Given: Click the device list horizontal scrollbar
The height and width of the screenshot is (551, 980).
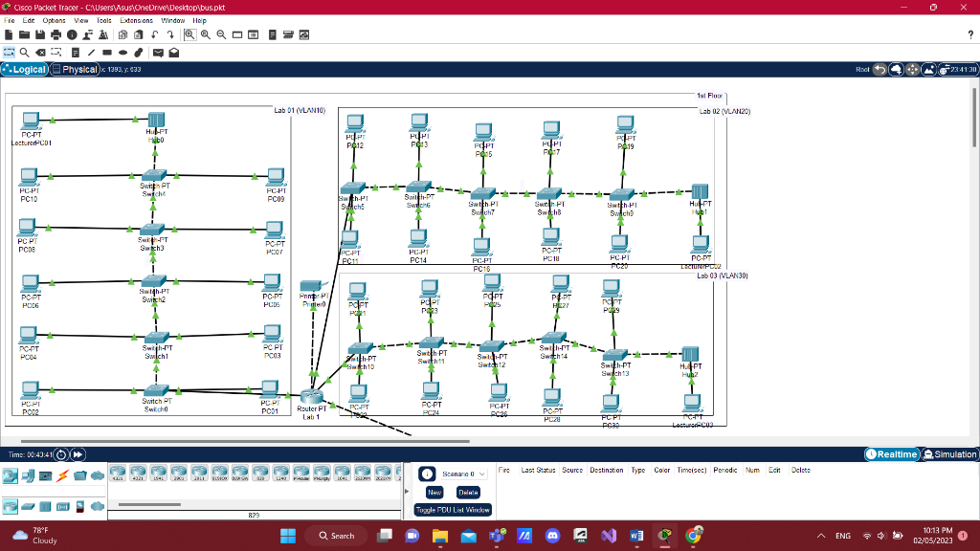Looking at the screenshot, I should click(x=150, y=504).
